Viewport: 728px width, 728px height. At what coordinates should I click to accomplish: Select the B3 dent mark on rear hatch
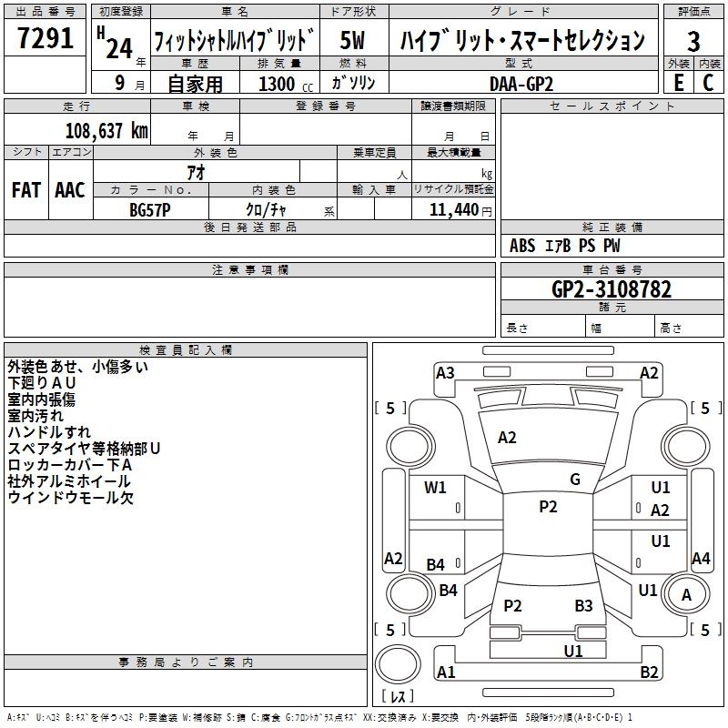tap(583, 606)
